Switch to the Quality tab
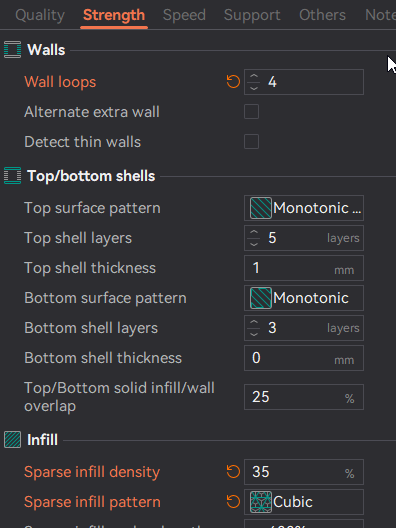 coord(40,15)
